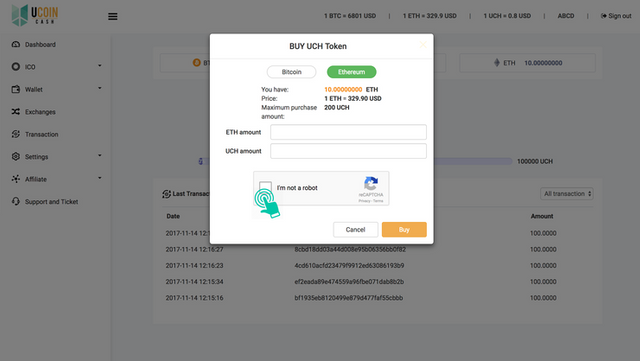Click the Amount column header
Screen dimensions: 640x361
tap(542, 216)
